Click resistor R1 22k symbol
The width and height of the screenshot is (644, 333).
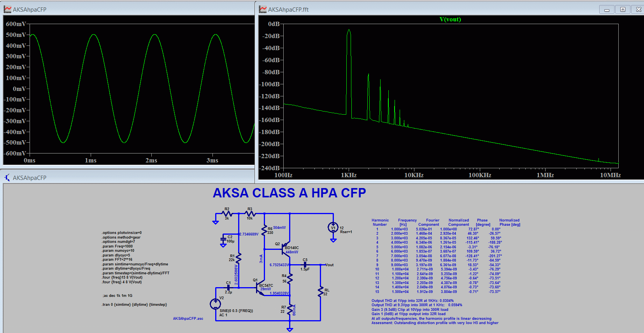click(x=239, y=258)
